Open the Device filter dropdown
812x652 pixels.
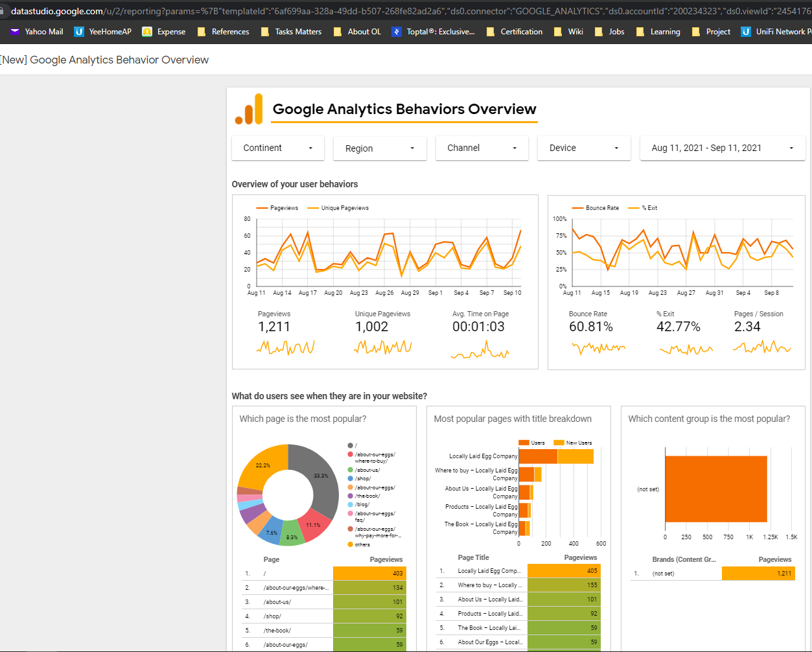[x=584, y=148]
